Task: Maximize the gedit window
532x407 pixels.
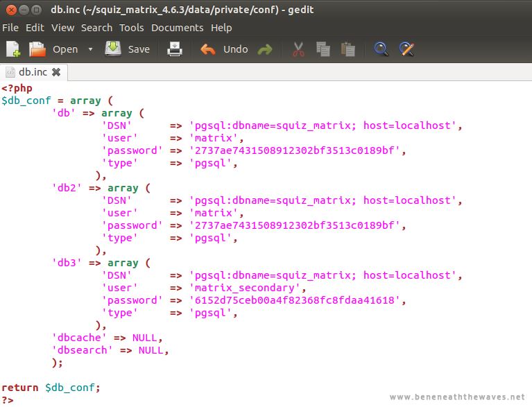Action: (36, 10)
